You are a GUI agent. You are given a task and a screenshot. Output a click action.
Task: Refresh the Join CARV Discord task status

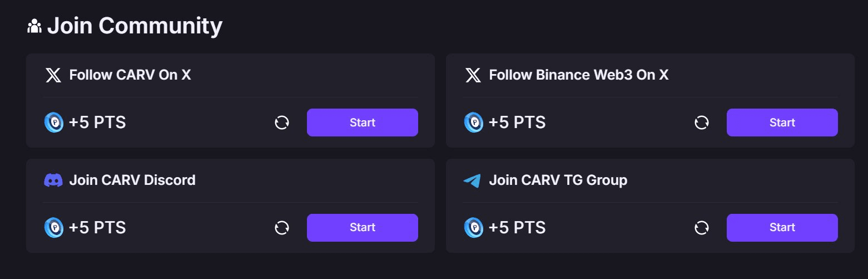click(282, 227)
